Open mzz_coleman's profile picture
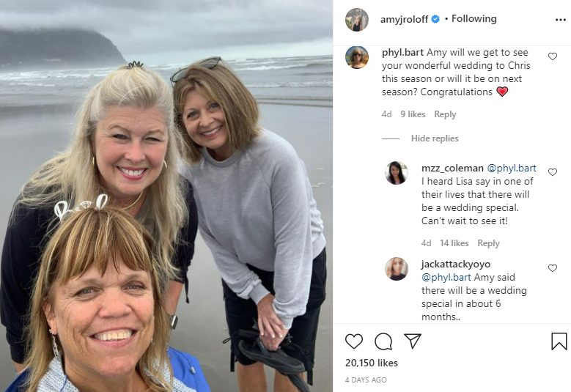Viewport: 571px width, 392px height. tap(397, 173)
